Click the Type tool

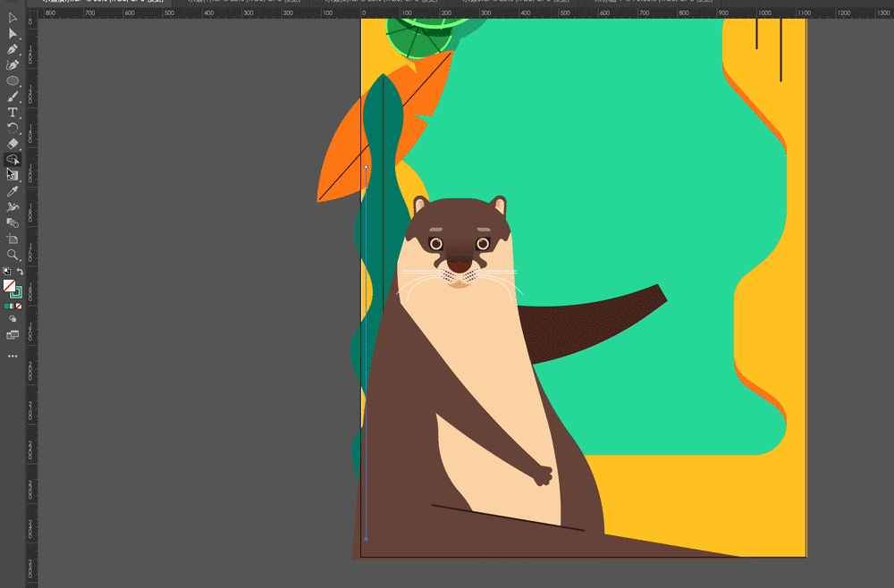click(x=13, y=113)
